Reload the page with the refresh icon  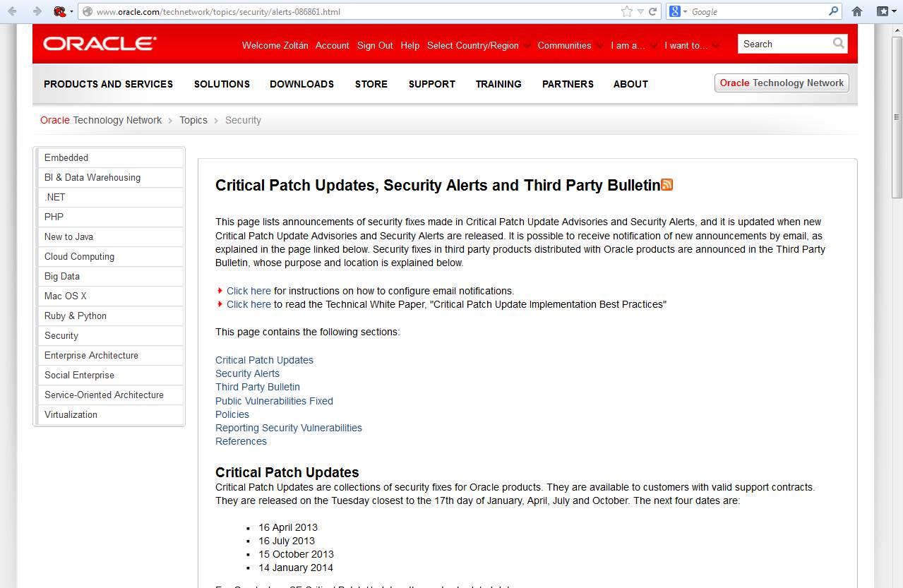click(x=653, y=11)
